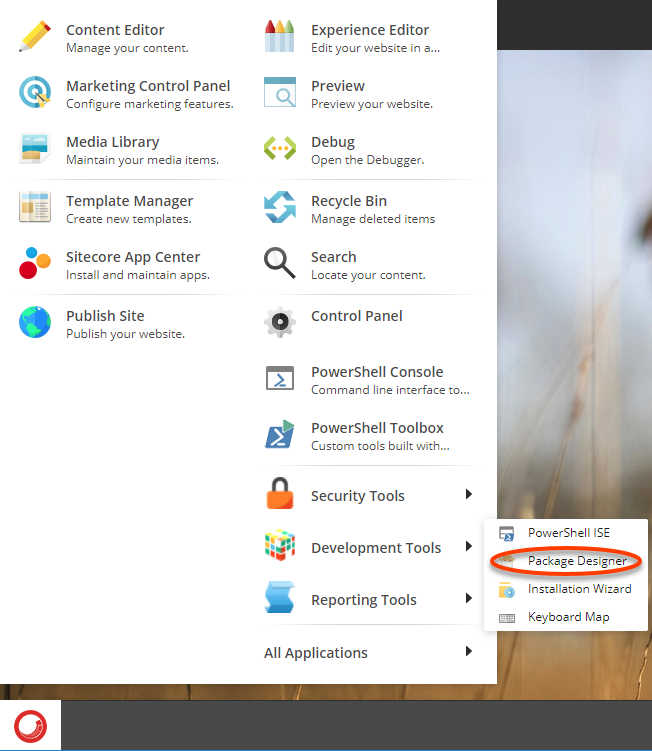The image size is (652, 751).
Task: Click 'Locate your content.' description text
Action: point(368,275)
